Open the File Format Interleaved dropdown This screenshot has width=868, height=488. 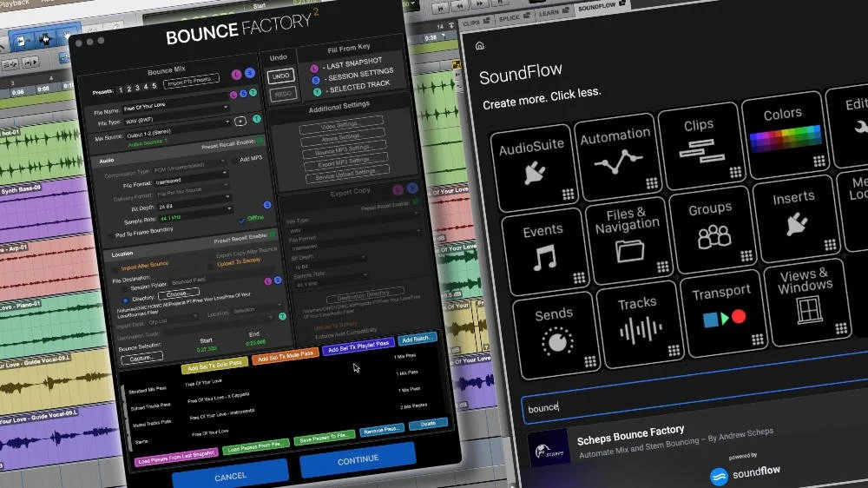pyautogui.click(x=190, y=179)
